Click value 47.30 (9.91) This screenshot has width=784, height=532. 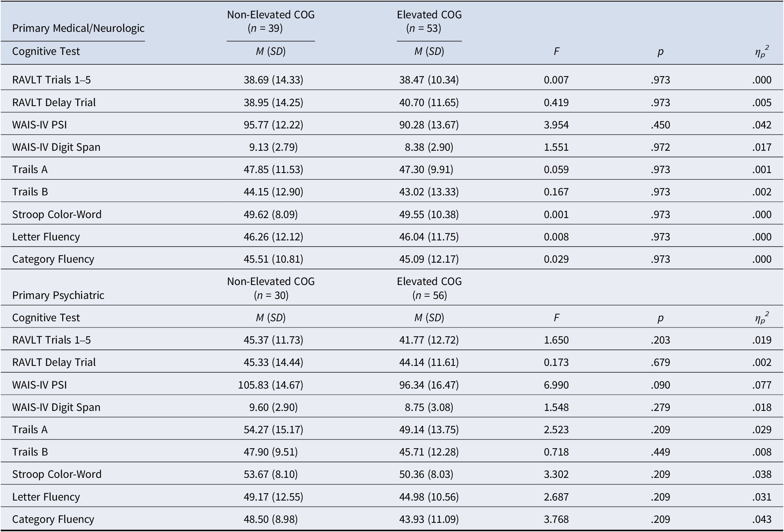click(426, 169)
